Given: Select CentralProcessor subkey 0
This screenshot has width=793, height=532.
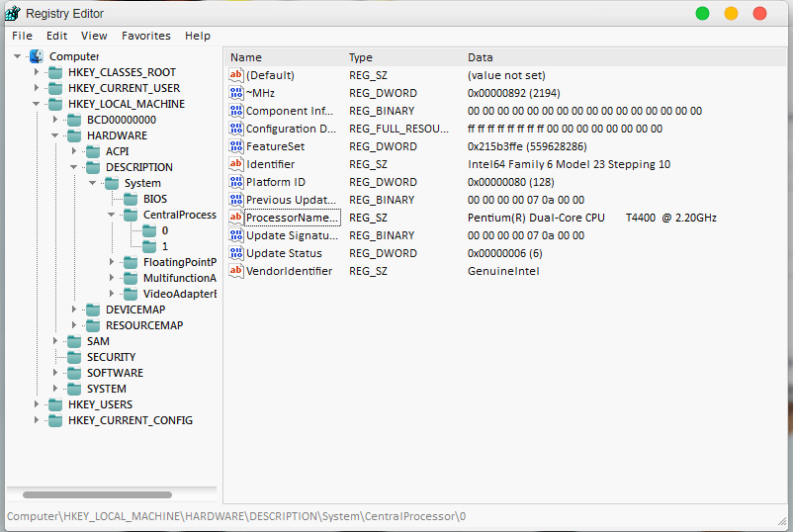Looking at the screenshot, I should 165,230.
